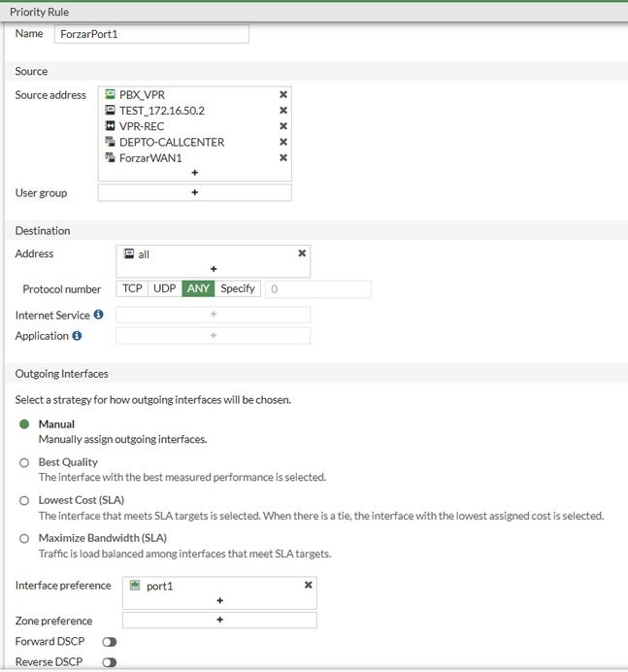Remove PBX_VPR from source addresses

point(283,95)
